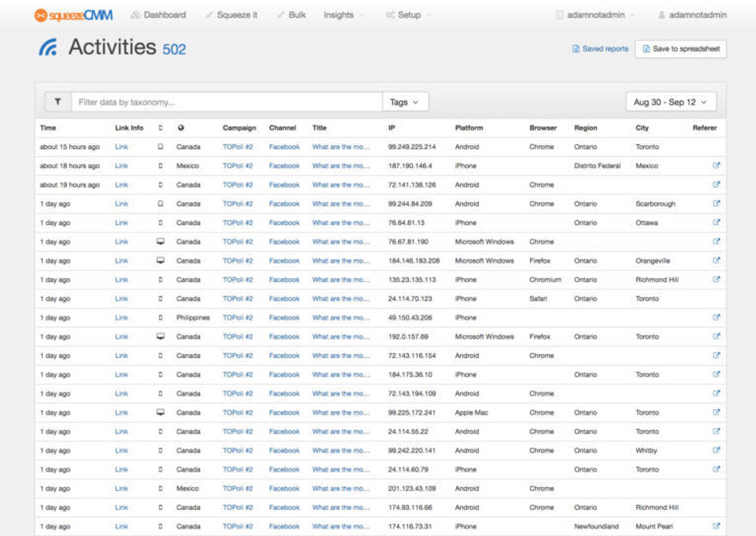Open referer link for 135.23.135.113 row

pos(716,279)
